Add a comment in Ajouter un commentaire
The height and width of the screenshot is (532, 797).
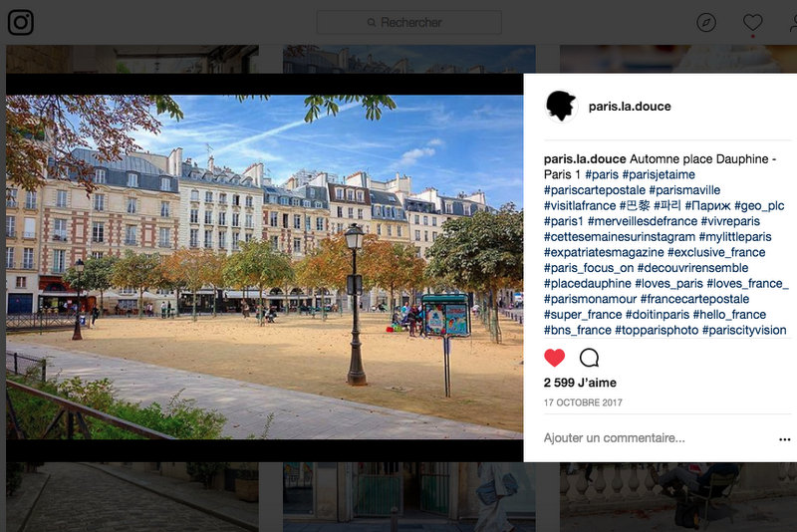[x=614, y=438]
